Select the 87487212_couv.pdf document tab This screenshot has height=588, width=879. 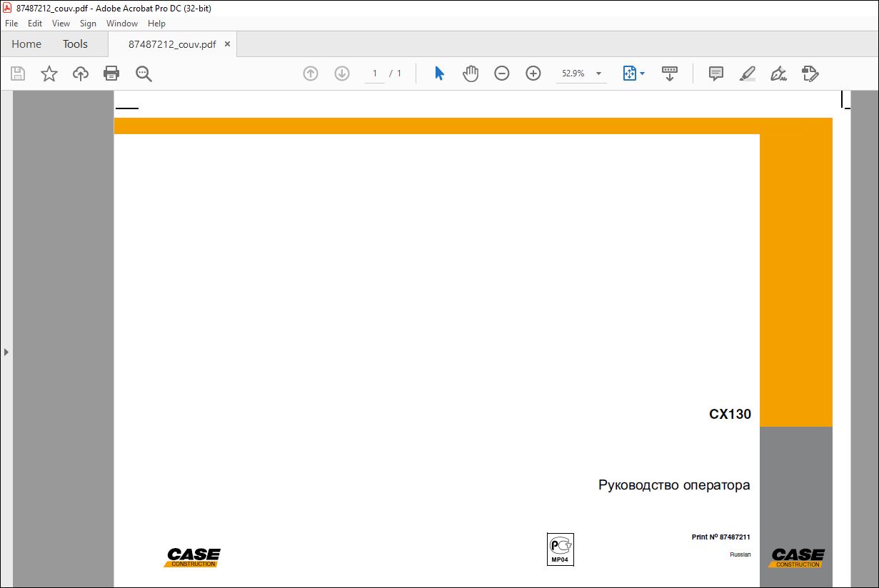[x=172, y=44]
